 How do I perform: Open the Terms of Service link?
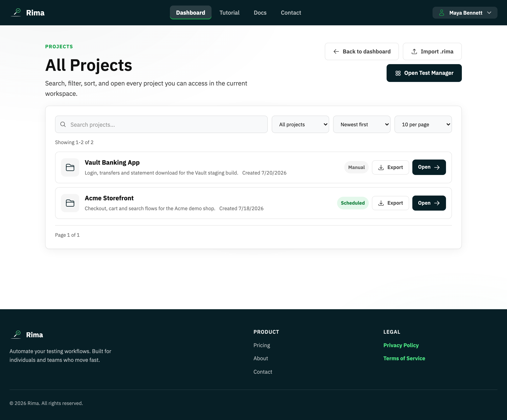tap(404, 358)
